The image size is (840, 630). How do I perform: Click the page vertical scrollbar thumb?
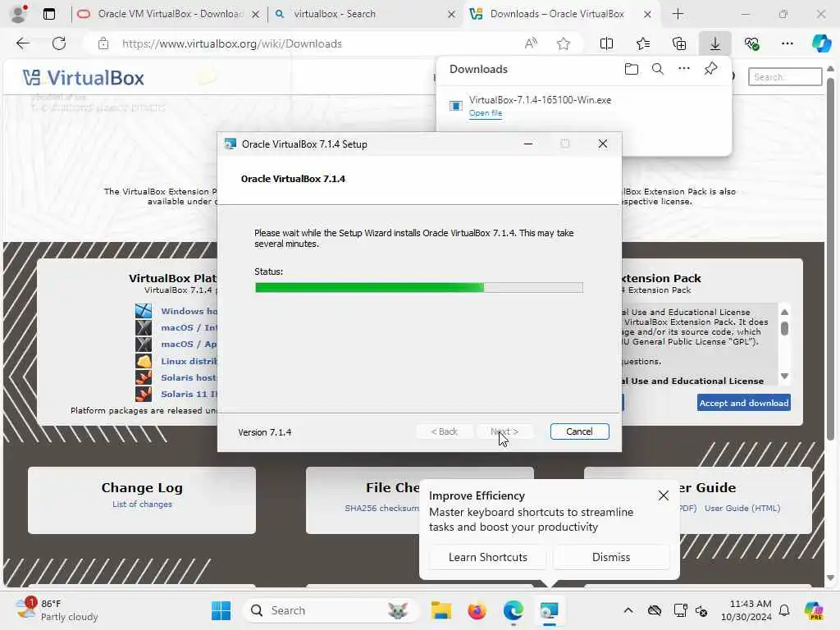click(830, 259)
